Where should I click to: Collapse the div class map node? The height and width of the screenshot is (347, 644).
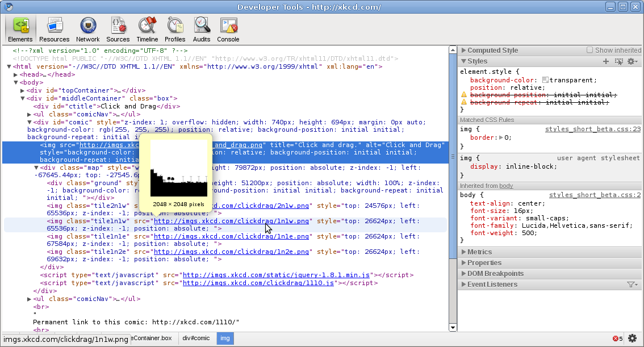click(x=36, y=168)
